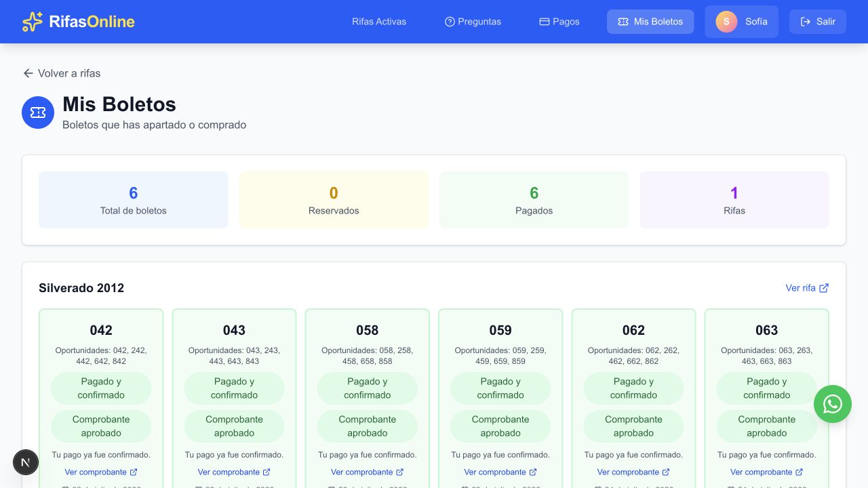This screenshot has height=488, width=868.
Task: Click ticket number 042
Action: [101, 330]
